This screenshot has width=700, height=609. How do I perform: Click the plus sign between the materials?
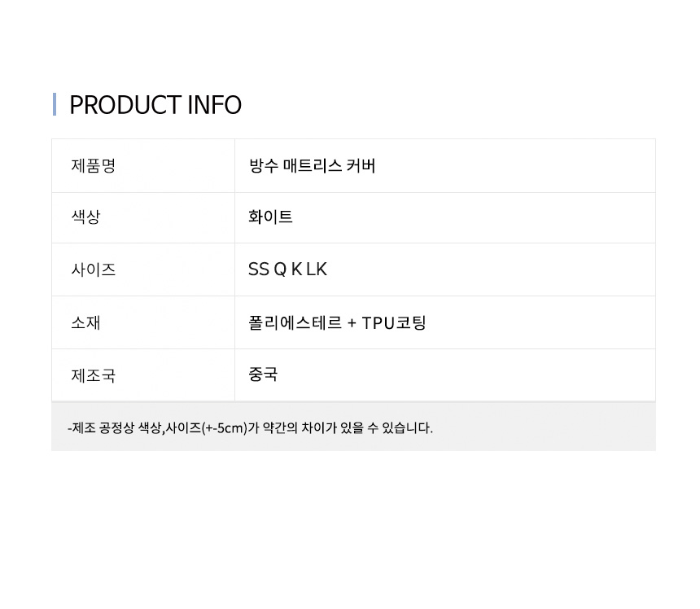352,323
